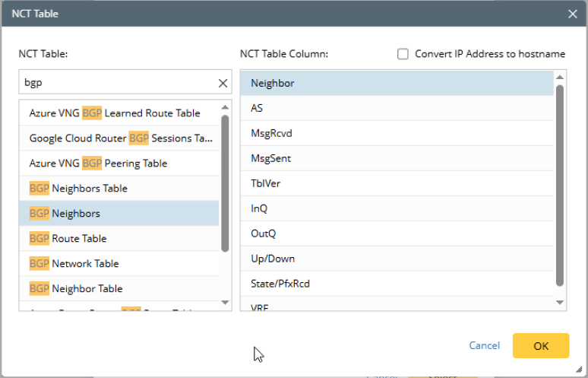
Task: Select Azure VNG BGP Learned Route Table
Action: 115,113
